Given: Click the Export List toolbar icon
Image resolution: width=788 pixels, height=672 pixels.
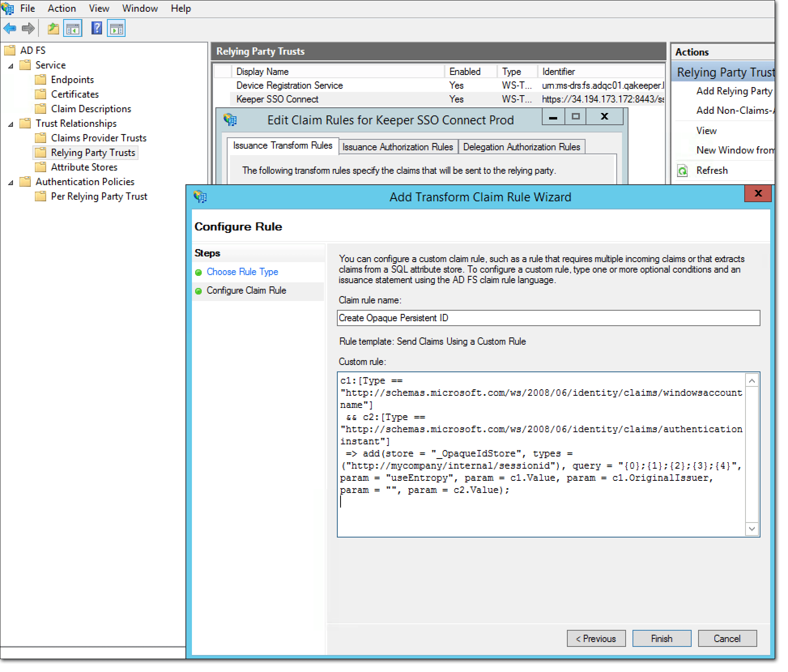Looking at the screenshot, I should (53, 28).
